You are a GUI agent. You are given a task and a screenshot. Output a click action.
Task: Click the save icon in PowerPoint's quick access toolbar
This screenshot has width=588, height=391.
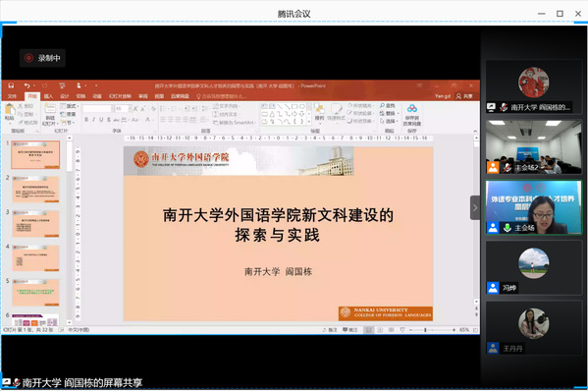(x=11, y=85)
